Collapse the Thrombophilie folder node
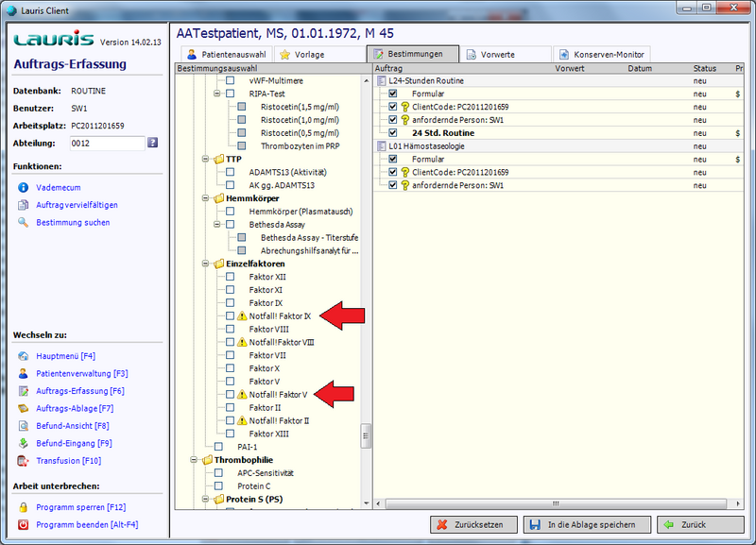Image resolution: width=756 pixels, height=545 pixels. pyautogui.click(x=194, y=460)
